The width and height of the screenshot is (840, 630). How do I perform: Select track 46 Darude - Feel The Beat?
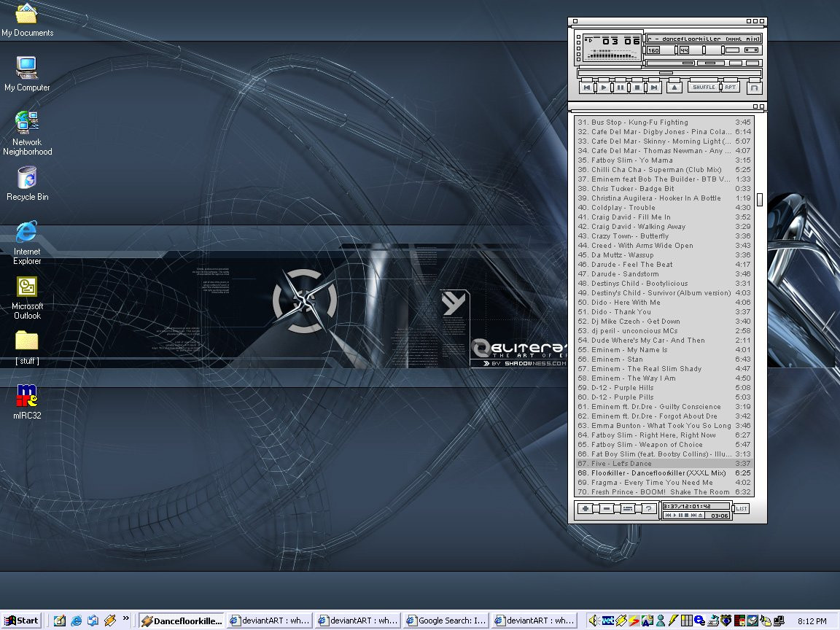664,264
